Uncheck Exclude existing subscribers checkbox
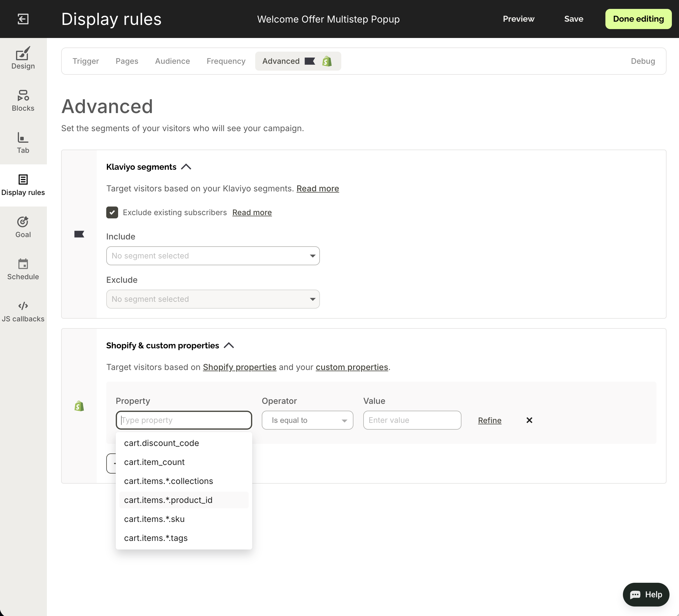679x616 pixels. pos(112,212)
